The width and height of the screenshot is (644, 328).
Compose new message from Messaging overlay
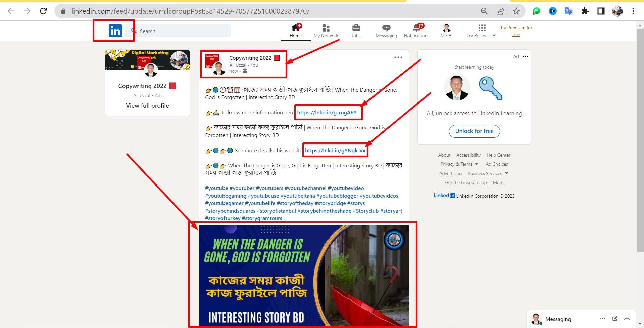615,319
